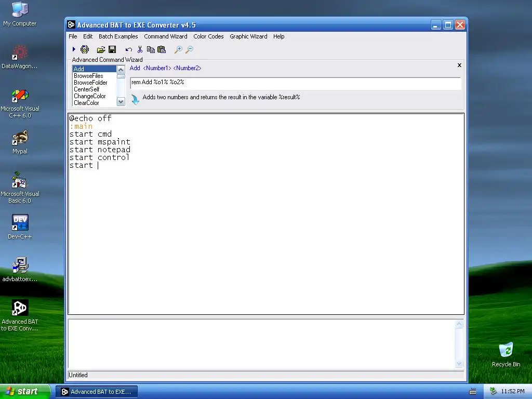The width and height of the screenshot is (532, 399).
Task: Click the command list scroll up arrow
Action: tap(121, 70)
